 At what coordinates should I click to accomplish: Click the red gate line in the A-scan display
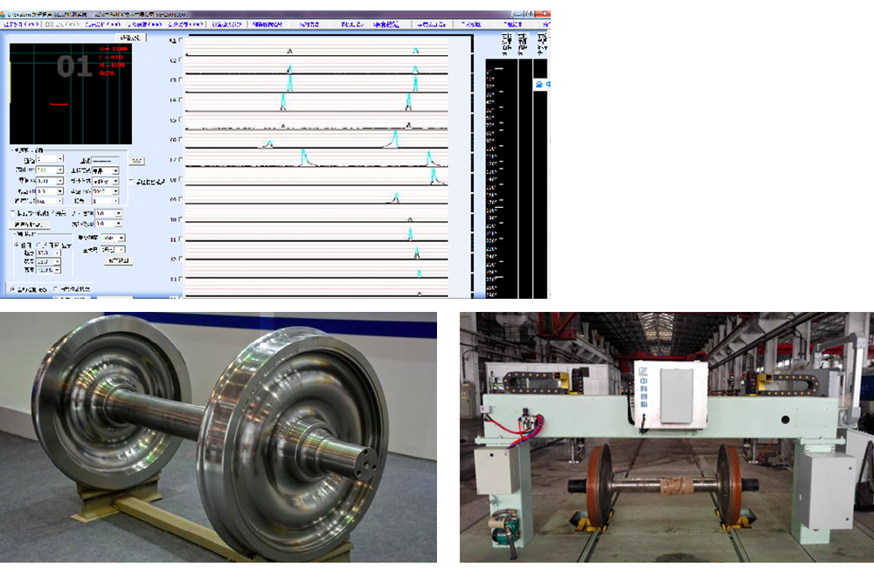(x=59, y=104)
